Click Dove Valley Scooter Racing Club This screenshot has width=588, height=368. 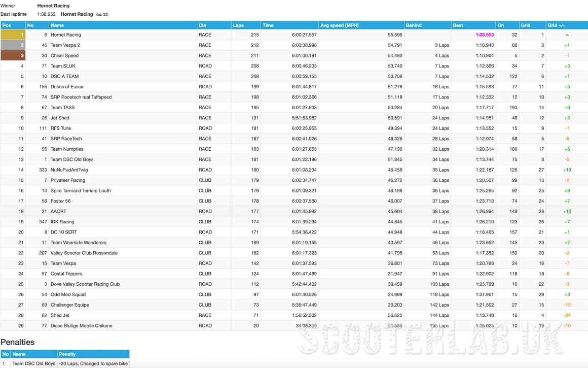(x=85, y=284)
